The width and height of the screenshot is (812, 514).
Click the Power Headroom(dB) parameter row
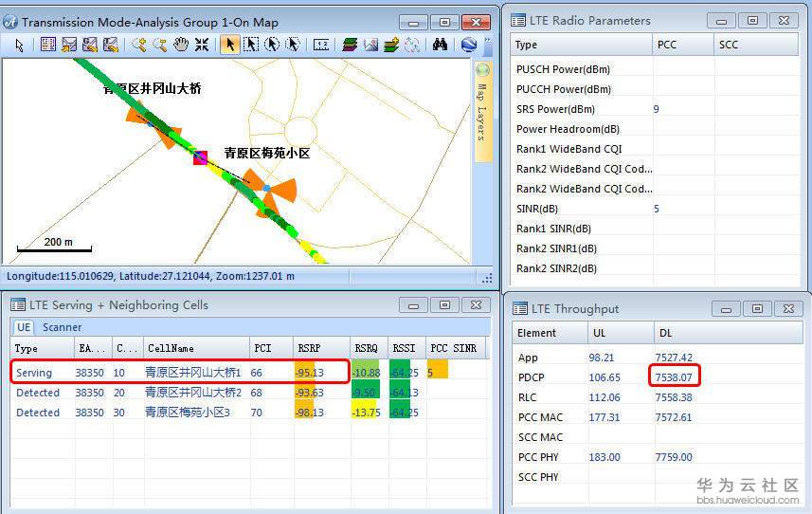click(x=654, y=129)
